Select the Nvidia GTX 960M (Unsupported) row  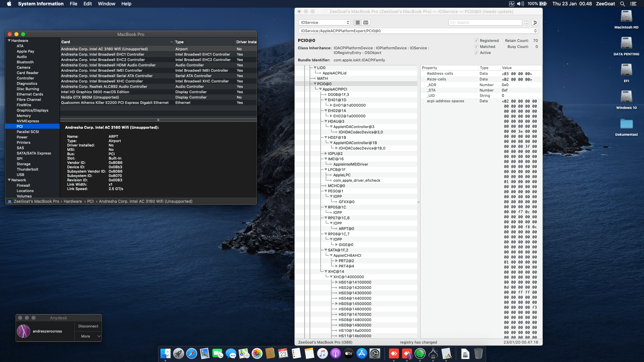click(x=158, y=97)
